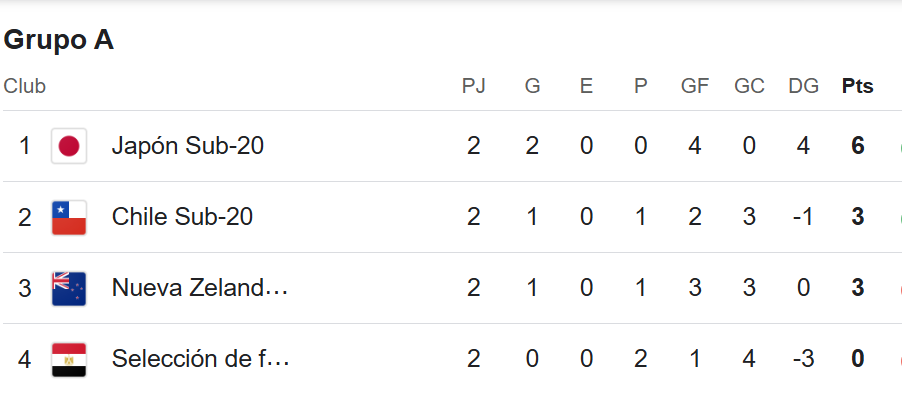Click the New Zealand flag icon
Image resolution: width=902 pixels, height=408 pixels.
pos(69,288)
